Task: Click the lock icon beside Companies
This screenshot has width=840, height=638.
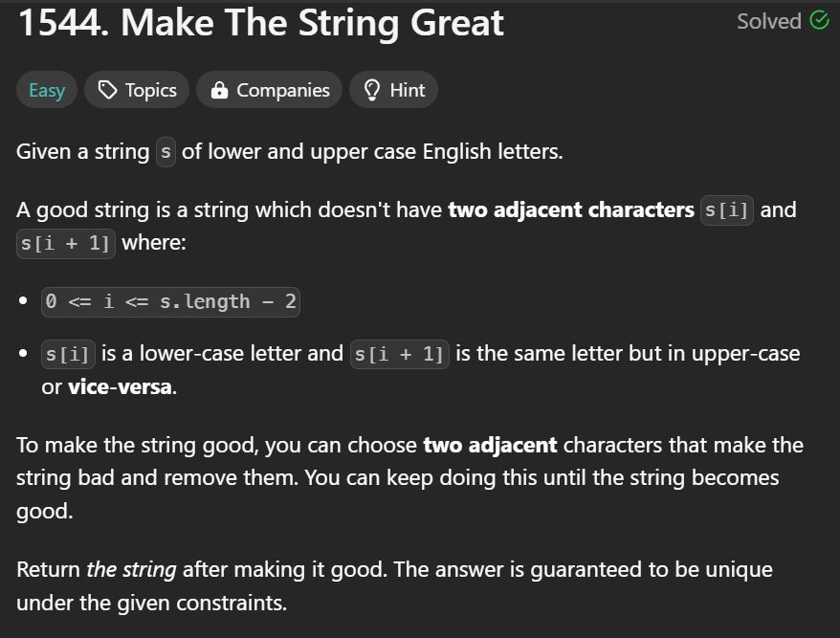Action: click(219, 90)
